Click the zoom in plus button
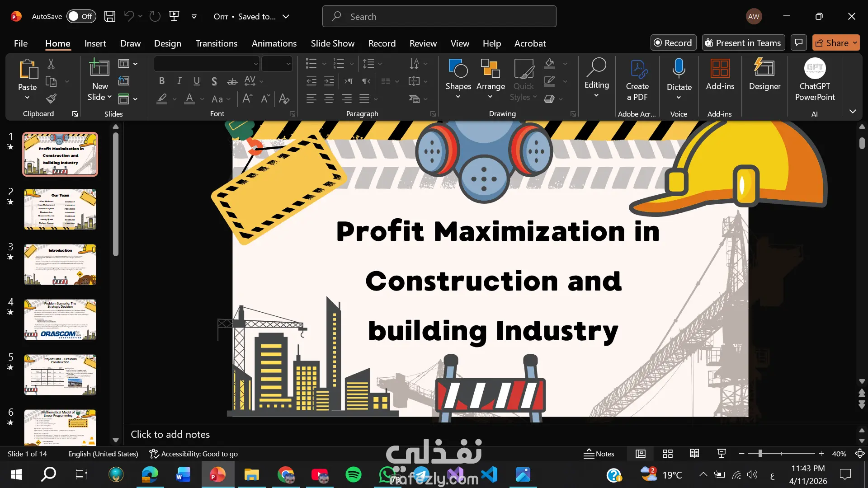The width and height of the screenshot is (868, 488). [821, 454]
